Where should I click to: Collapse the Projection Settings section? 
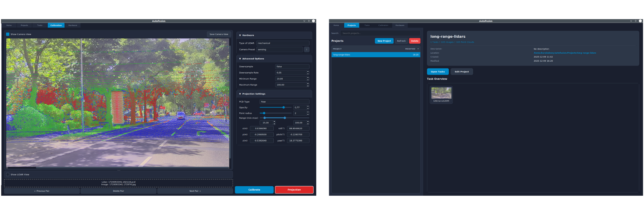(240, 94)
